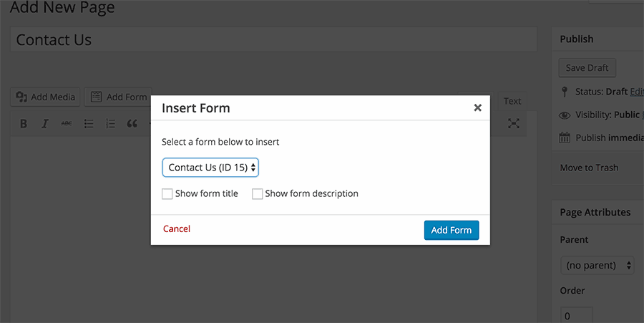Close the Insert Form dialog

477,107
